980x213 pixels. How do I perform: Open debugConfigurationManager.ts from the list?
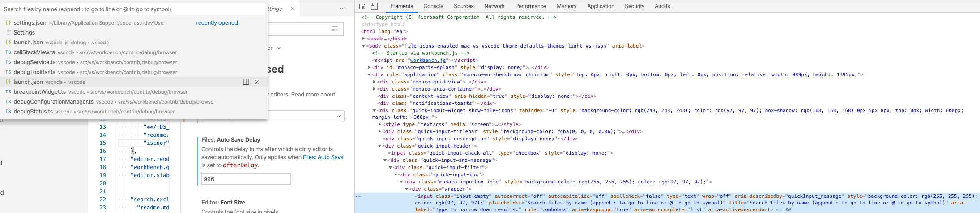134,102
